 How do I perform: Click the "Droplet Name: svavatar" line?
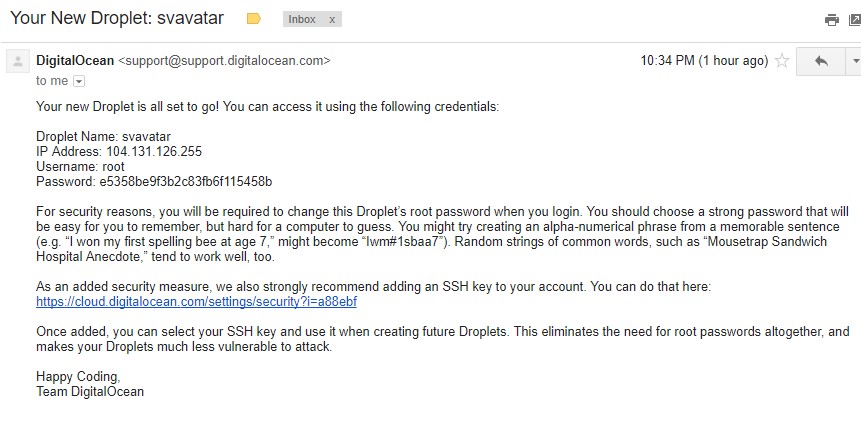103,137
